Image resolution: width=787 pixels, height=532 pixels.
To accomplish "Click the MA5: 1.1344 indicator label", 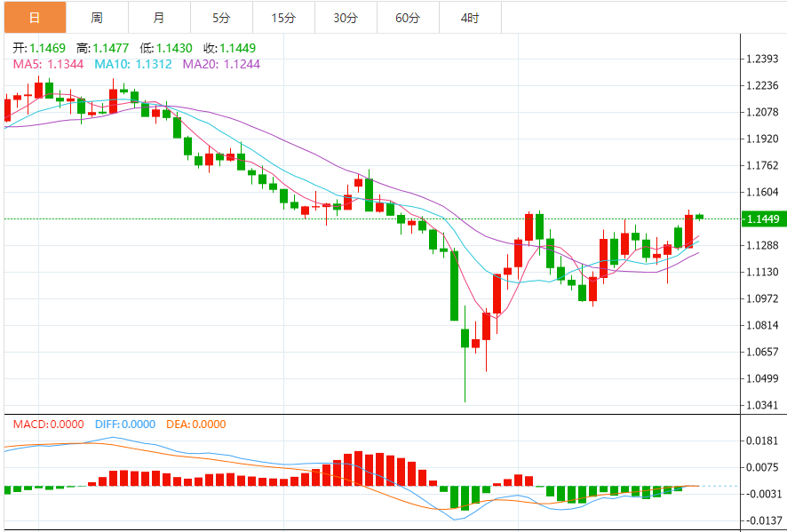I will (x=48, y=64).
